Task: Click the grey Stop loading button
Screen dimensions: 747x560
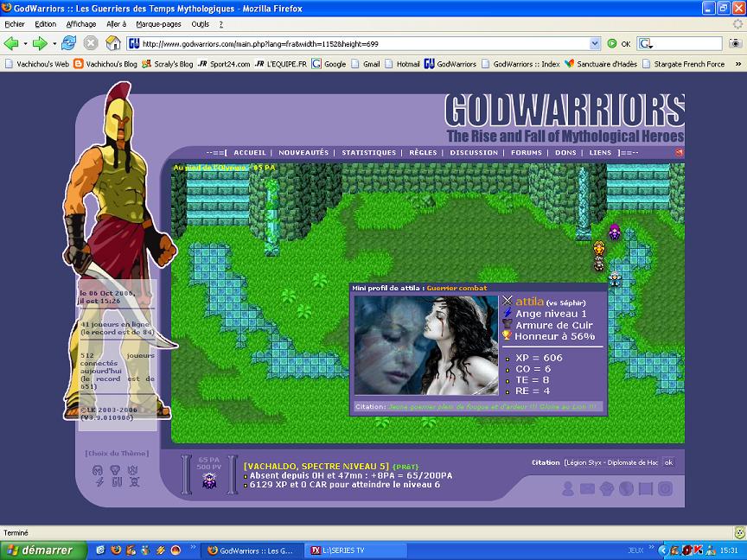Action: (x=91, y=43)
